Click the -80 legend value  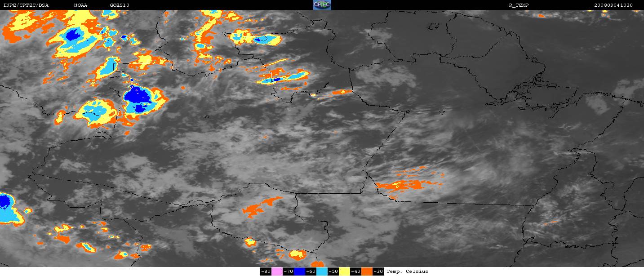click(266, 272)
